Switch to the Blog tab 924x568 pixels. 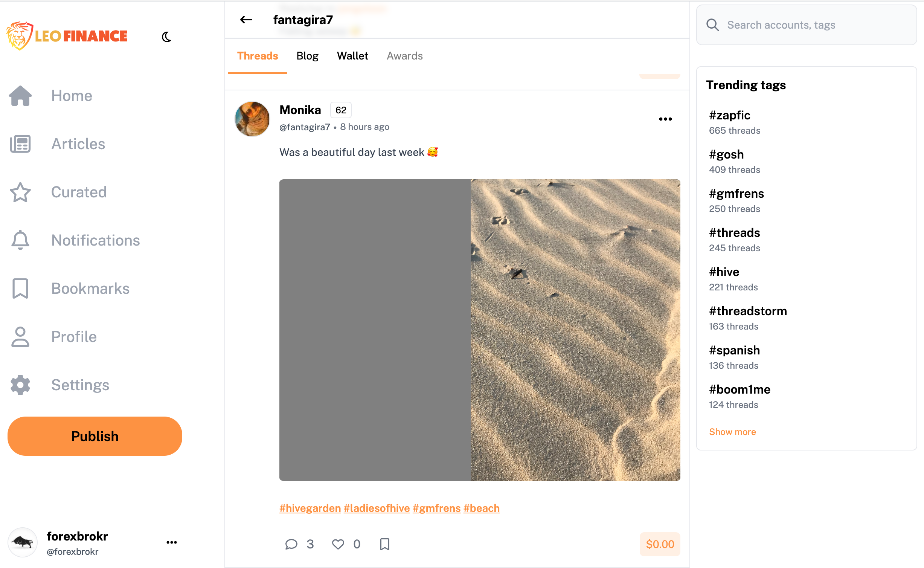coord(307,56)
